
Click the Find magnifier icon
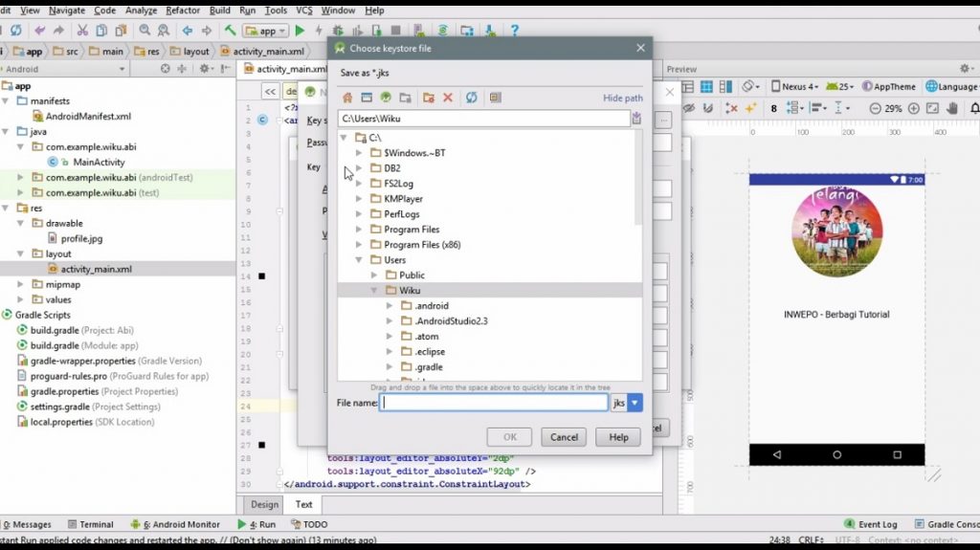(x=145, y=30)
